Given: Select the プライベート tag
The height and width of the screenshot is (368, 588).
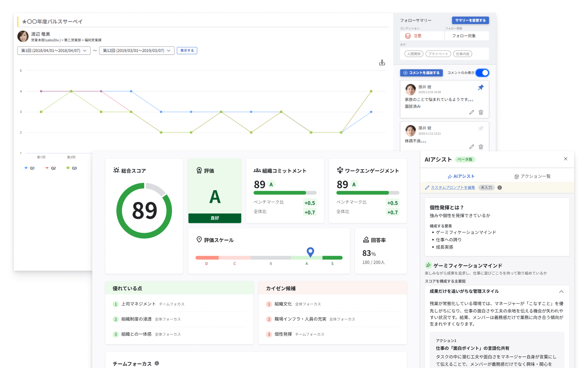Looking at the screenshot, I should [x=439, y=54].
